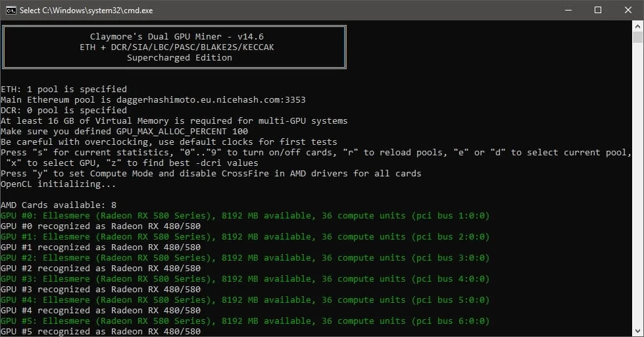Minimize the command prompt window
Image resolution: width=644 pixels, height=337 pixels.
(567, 10)
